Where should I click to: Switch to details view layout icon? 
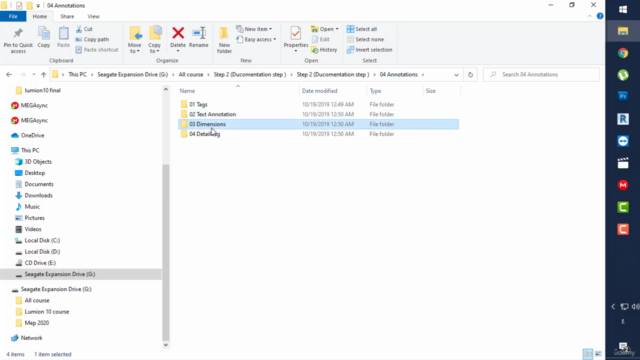tap(587, 354)
